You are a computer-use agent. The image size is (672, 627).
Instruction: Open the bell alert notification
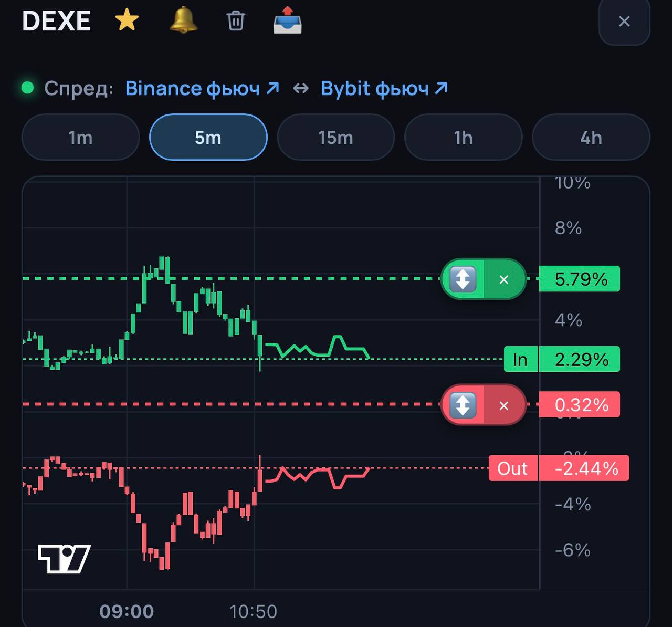click(184, 20)
